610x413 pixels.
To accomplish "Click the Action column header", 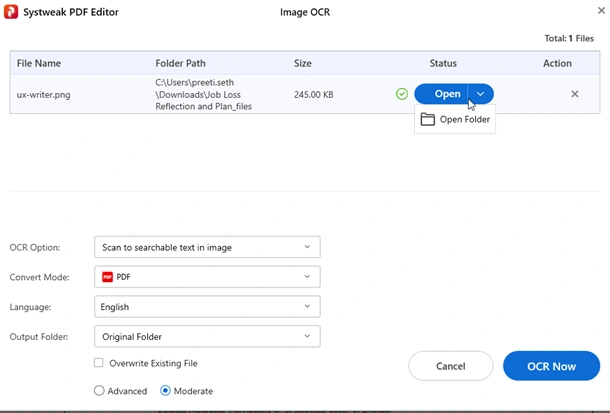I will coord(557,63).
